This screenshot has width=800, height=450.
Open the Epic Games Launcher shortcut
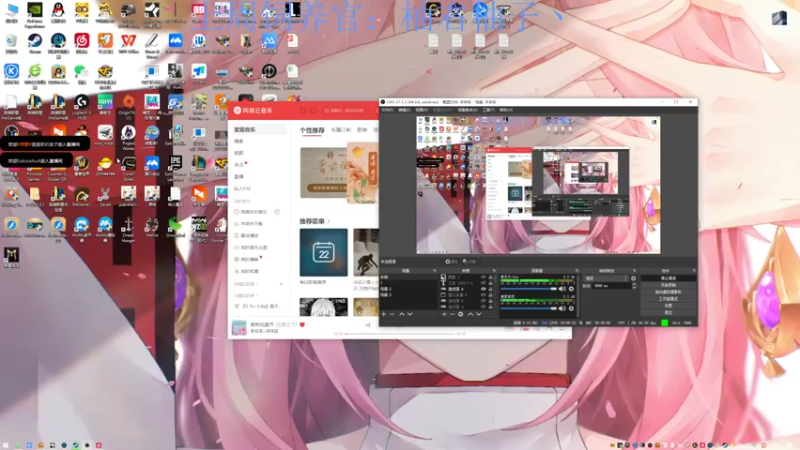tap(175, 167)
